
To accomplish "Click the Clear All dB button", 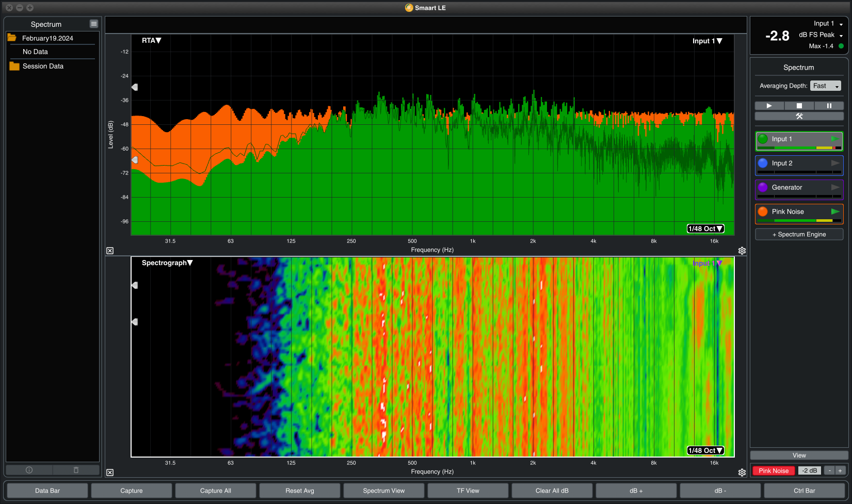I will point(552,491).
